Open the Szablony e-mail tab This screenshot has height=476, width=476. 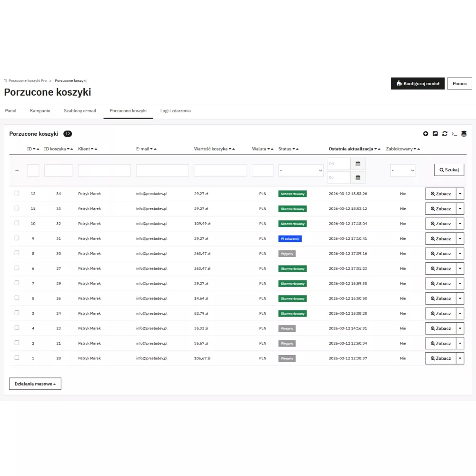tap(80, 111)
